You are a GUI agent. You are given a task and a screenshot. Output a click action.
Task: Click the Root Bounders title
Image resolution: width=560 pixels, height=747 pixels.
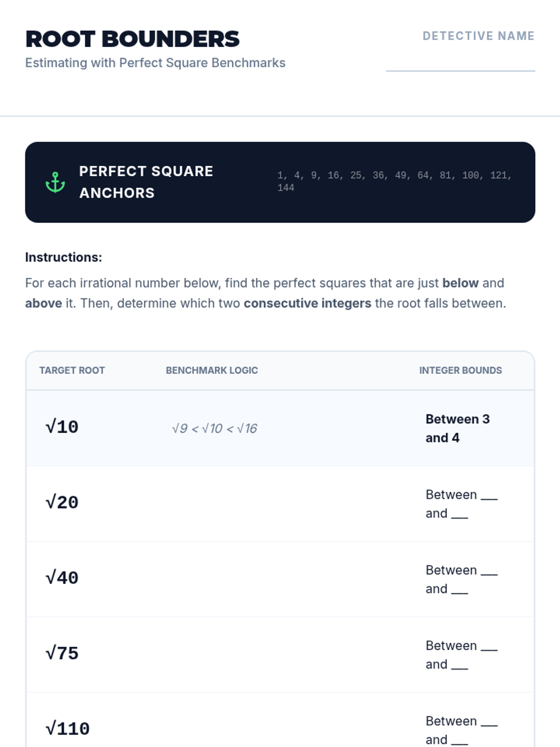[133, 39]
